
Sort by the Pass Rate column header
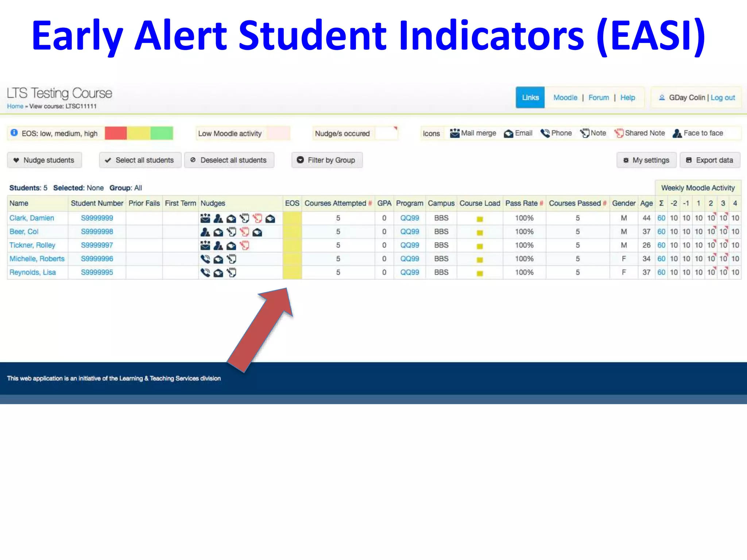tap(524, 203)
